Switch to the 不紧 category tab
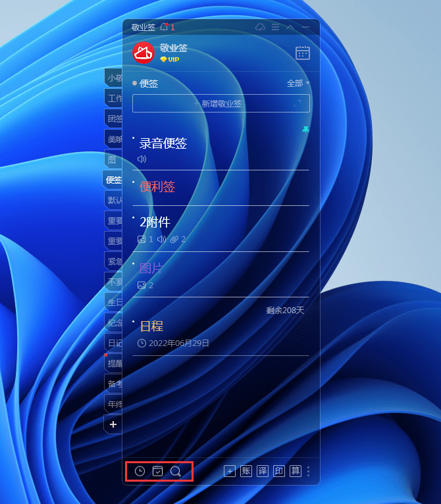441x504 pixels. click(113, 282)
